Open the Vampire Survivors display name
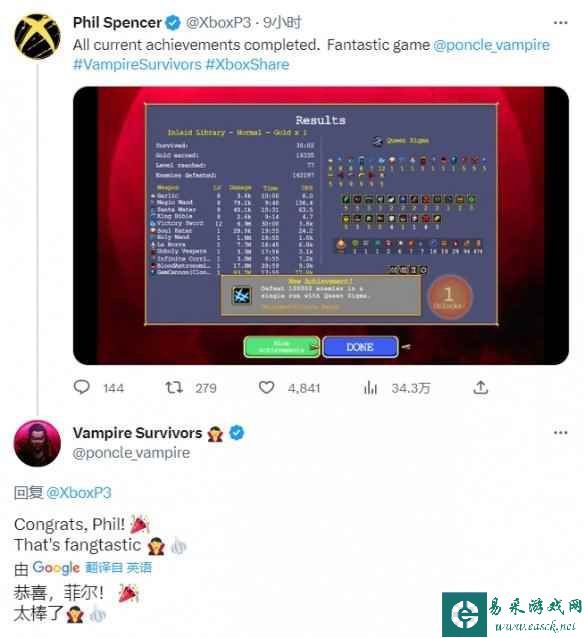Viewport: 584px width, 638px height. click(x=138, y=433)
